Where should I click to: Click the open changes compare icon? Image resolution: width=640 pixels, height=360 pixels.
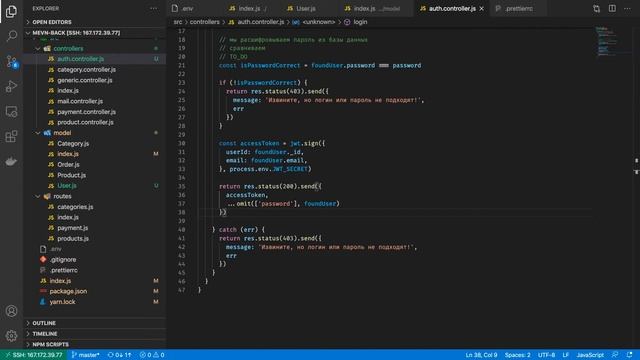pyautogui.click(x=597, y=8)
